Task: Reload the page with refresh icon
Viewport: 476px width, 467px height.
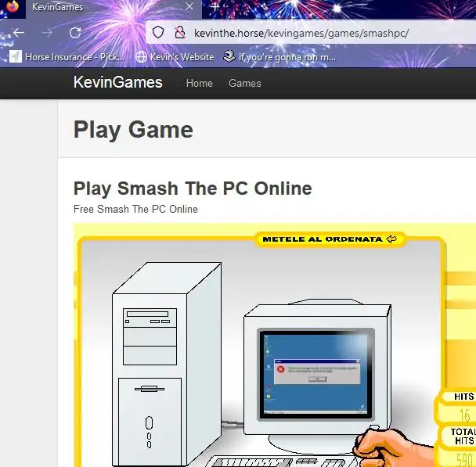Action: click(75, 32)
